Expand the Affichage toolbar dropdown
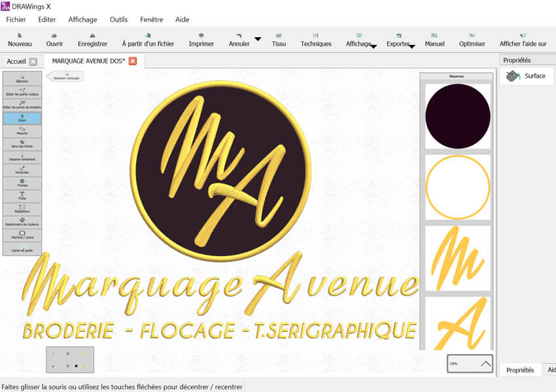Image resolution: width=556 pixels, height=392 pixels. (373, 45)
